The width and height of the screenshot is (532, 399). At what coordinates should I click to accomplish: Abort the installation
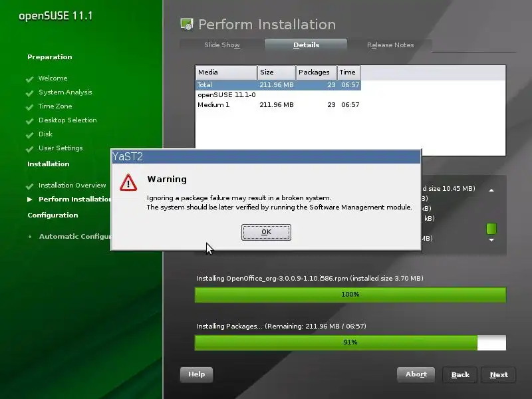[416, 374]
